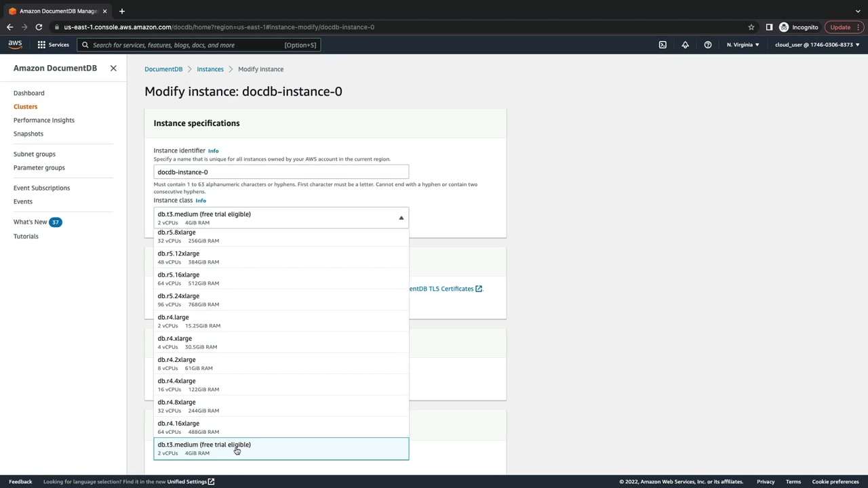
Task: Open the notifications bell
Action: click(685, 45)
